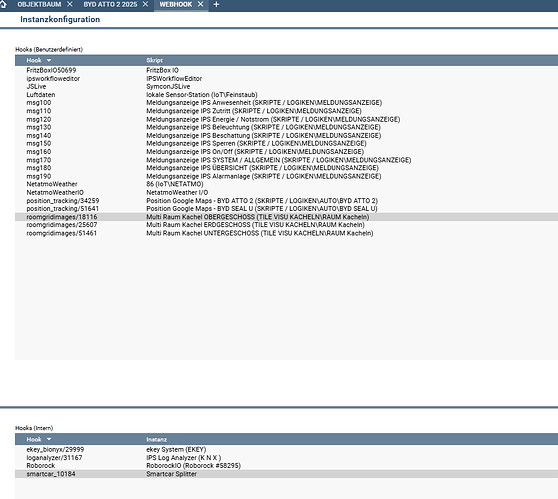Add a new tab with plus icon
558x499 pixels.
coord(216,4)
